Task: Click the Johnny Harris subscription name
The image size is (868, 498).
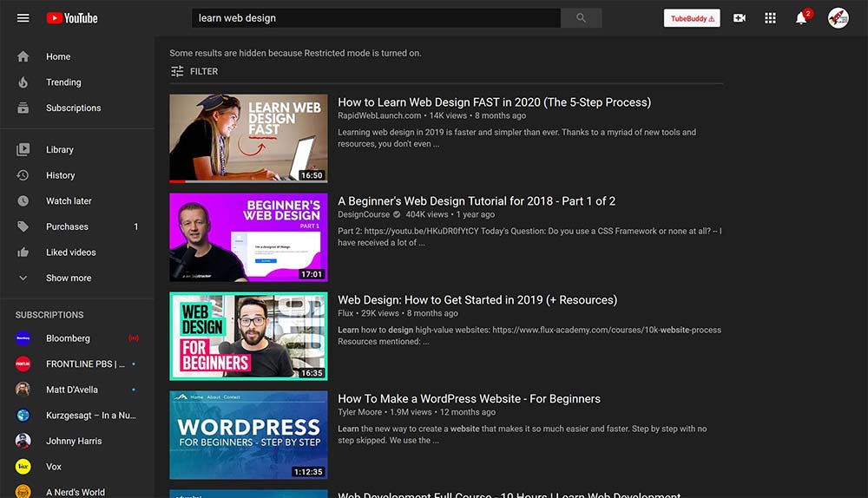Action: click(74, 441)
